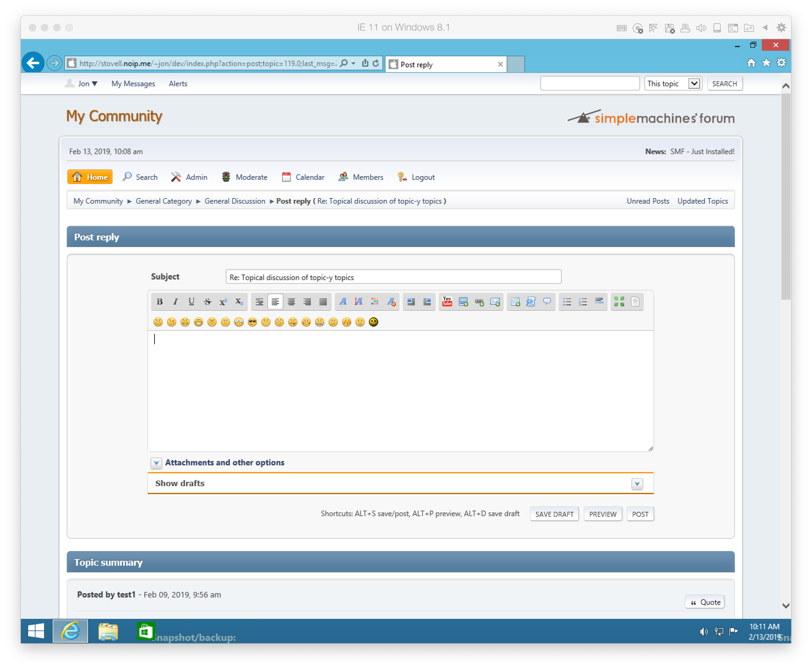Expand Attachments and other options
Screen dimensions: 812x669
point(156,463)
